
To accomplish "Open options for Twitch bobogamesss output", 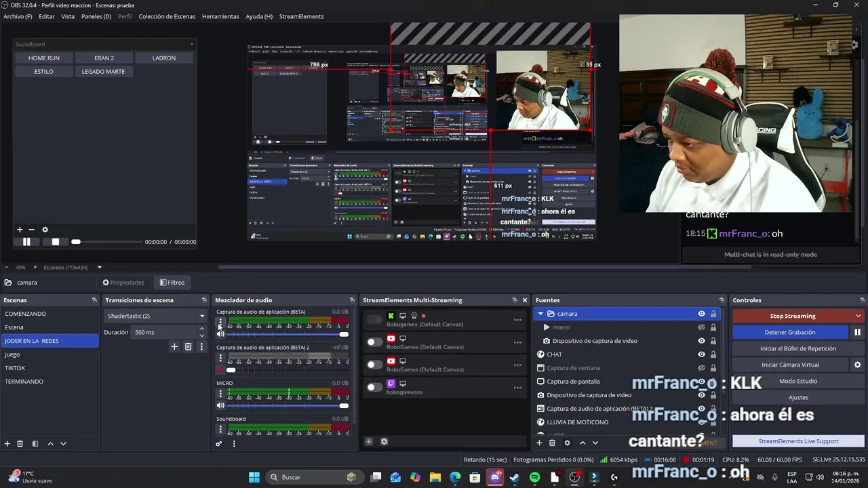I will [x=517, y=388].
